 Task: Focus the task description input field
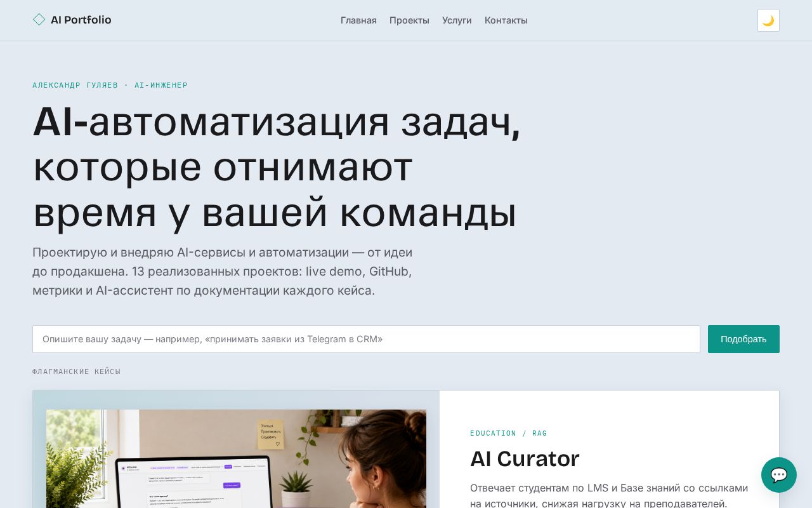366,339
